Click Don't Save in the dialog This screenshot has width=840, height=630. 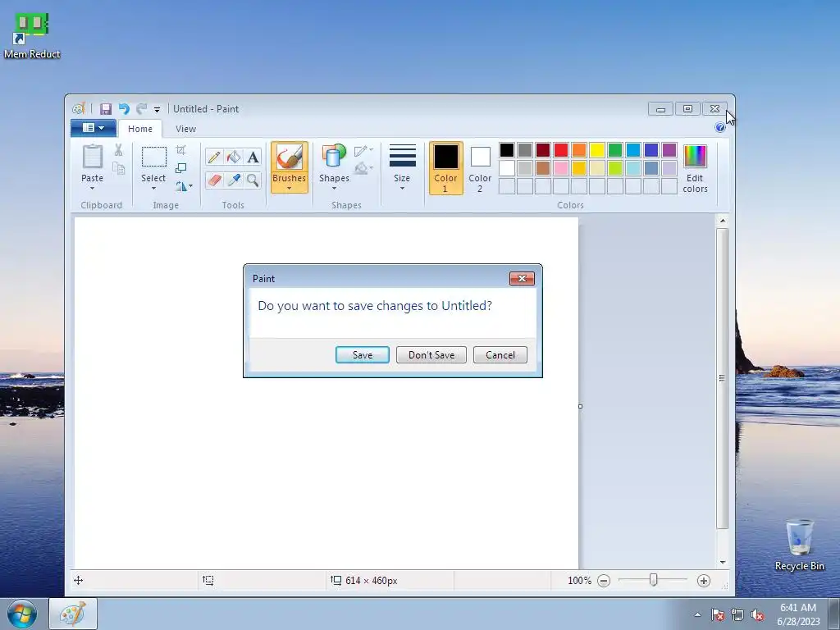click(x=431, y=354)
